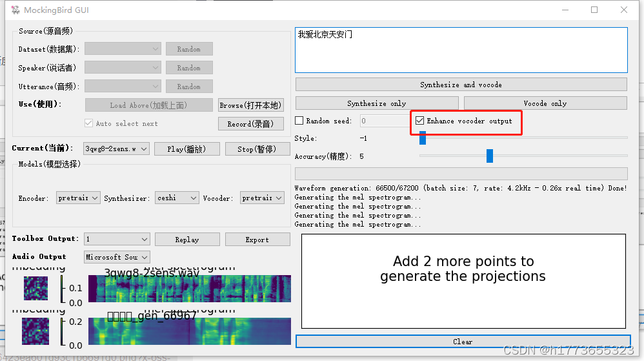644x361 pixels.
Task: Click the Load Above button
Action: 148,105
